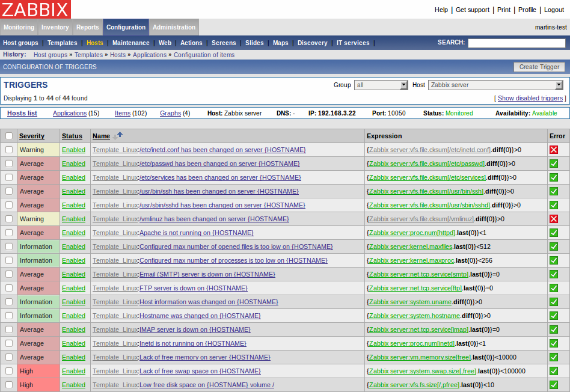
Task: Click the red error icon for /etc/inetd.conf trigger
Action: pos(554,150)
